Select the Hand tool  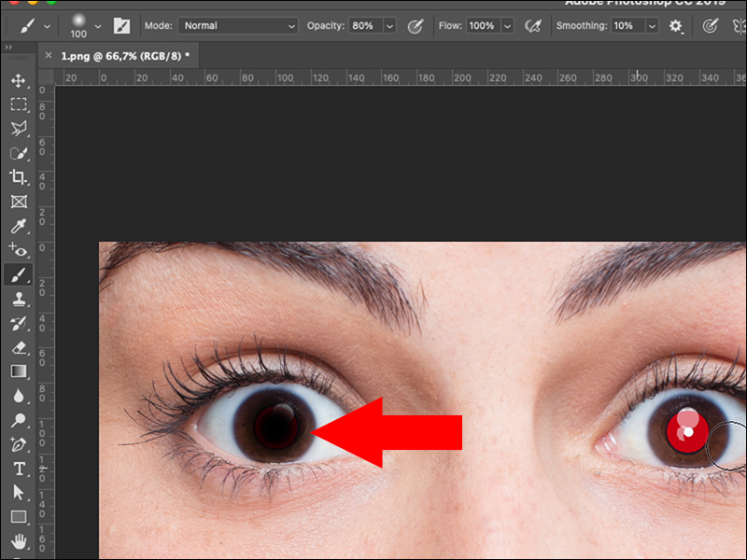(x=19, y=541)
